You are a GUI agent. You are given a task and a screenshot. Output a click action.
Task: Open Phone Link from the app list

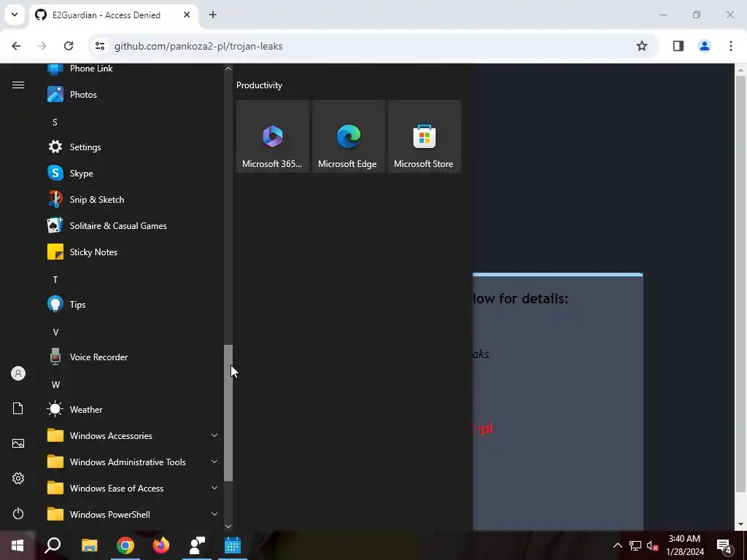coord(133,69)
